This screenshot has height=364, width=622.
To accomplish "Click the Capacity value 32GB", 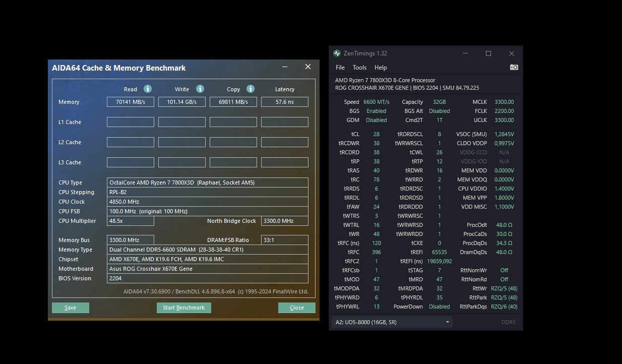I will (439, 102).
